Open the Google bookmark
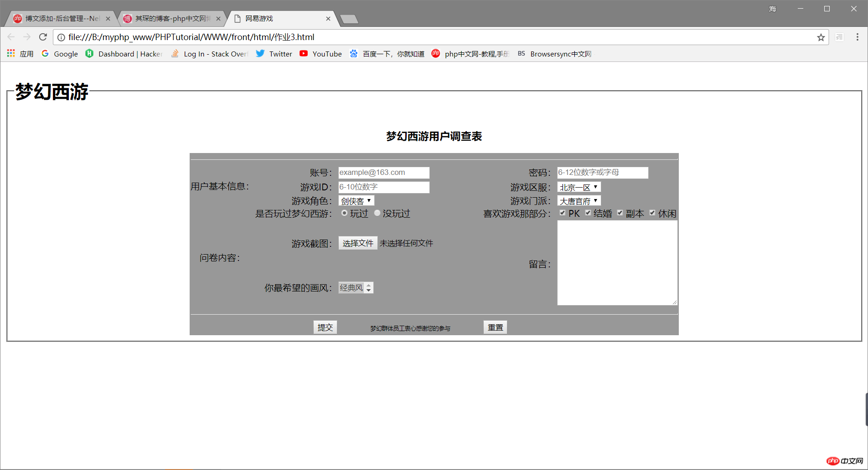The width and height of the screenshot is (868, 470). coord(60,54)
